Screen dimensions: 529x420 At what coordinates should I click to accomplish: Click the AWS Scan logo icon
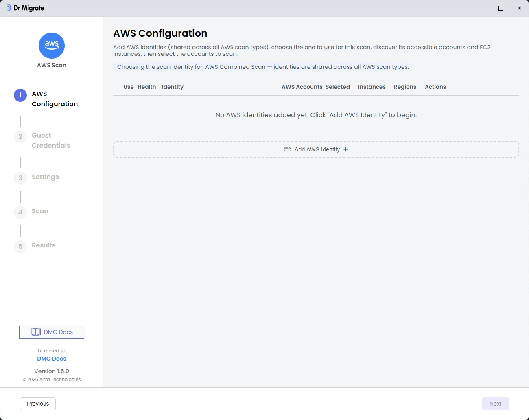coord(52,46)
